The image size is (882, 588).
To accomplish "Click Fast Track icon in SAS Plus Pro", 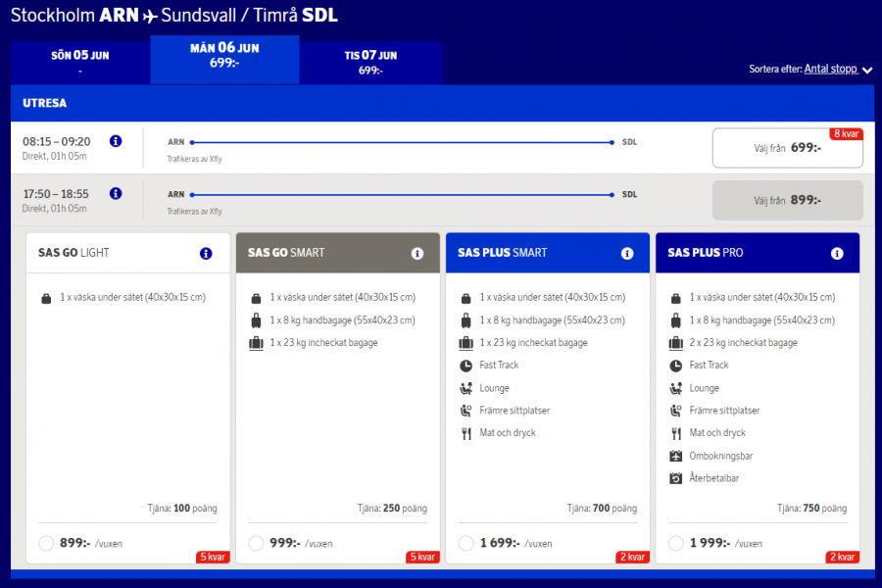I will tap(675, 366).
